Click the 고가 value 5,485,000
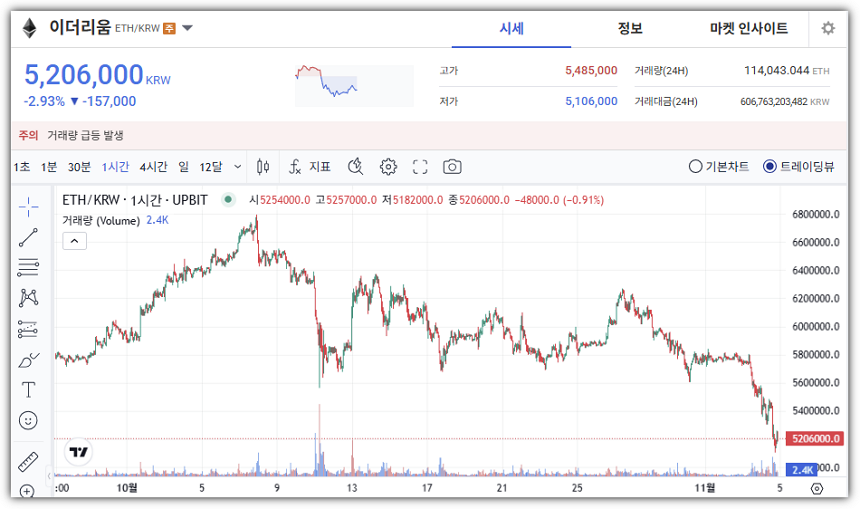 point(591,70)
